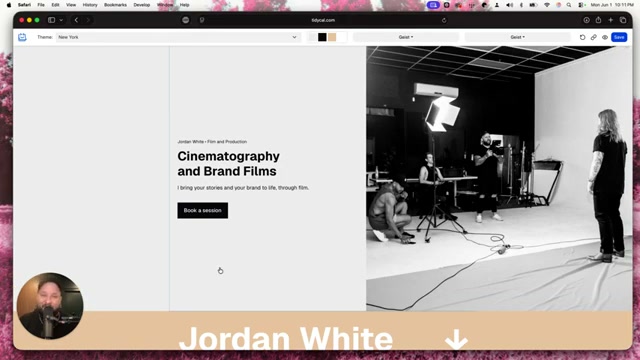Click the Jordan White • Film and Production text
This screenshot has width=640, height=360.
click(212, 142)
